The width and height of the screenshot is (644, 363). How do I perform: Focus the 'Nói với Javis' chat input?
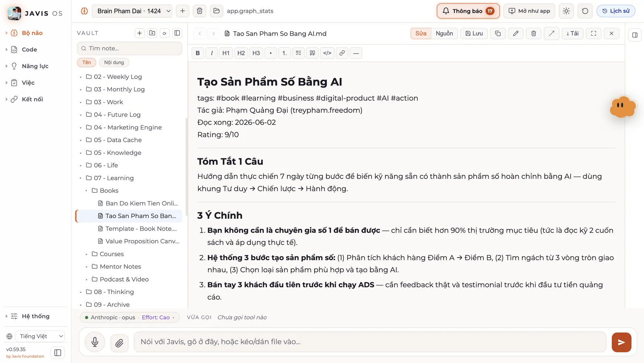pyautogui.click(x=370, y=342)
